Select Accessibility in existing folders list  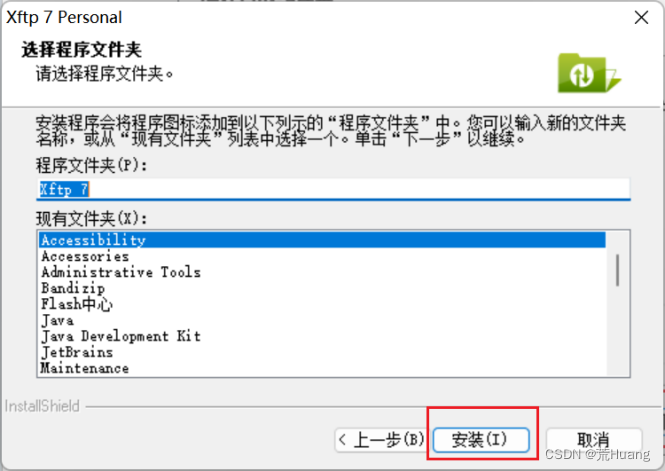tap(322, 240)
